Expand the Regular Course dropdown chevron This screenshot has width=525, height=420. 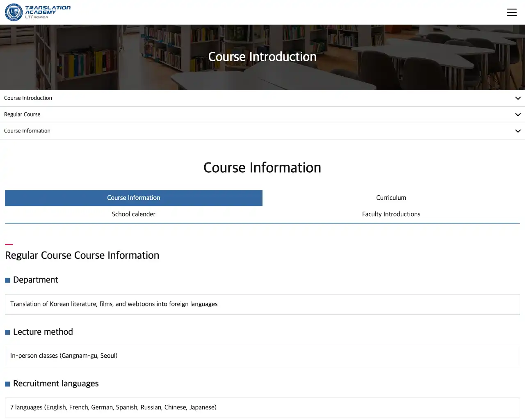518,115
